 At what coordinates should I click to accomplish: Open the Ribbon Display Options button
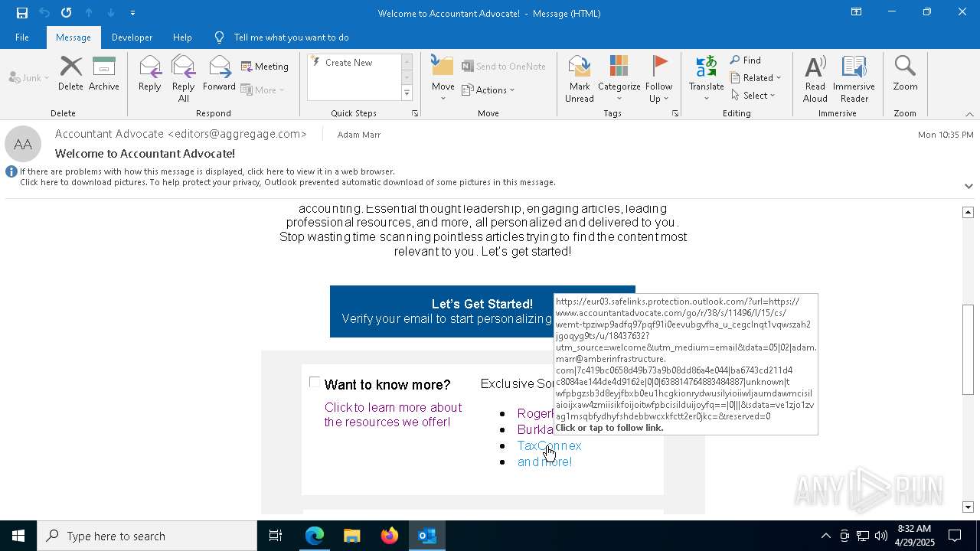tap(856, 12)
